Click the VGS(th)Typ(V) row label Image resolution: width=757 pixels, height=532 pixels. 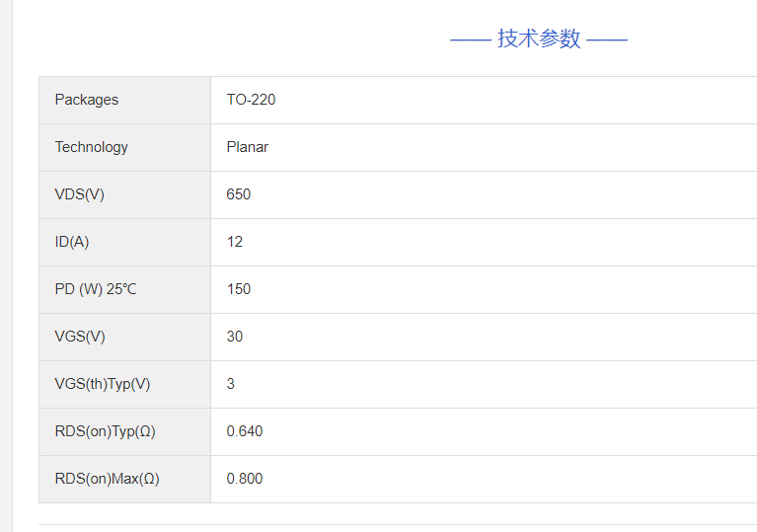click(x=103, y=384)
